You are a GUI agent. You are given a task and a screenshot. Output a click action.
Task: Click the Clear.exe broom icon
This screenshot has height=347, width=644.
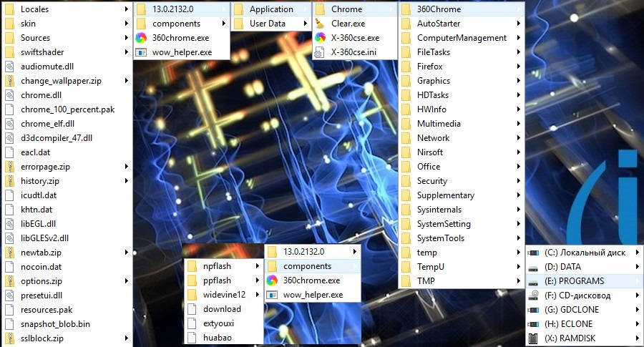320,24
